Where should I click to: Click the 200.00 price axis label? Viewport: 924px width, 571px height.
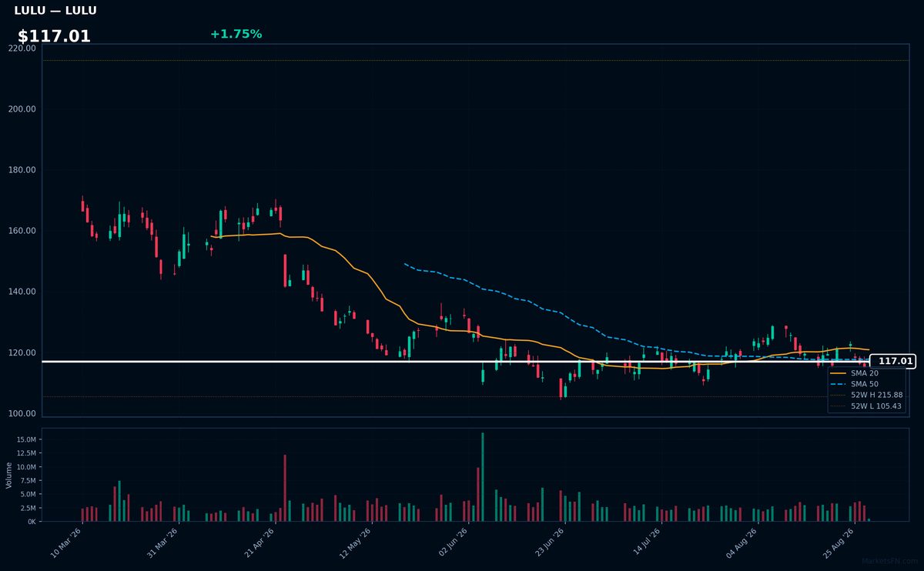pos(22,109)
